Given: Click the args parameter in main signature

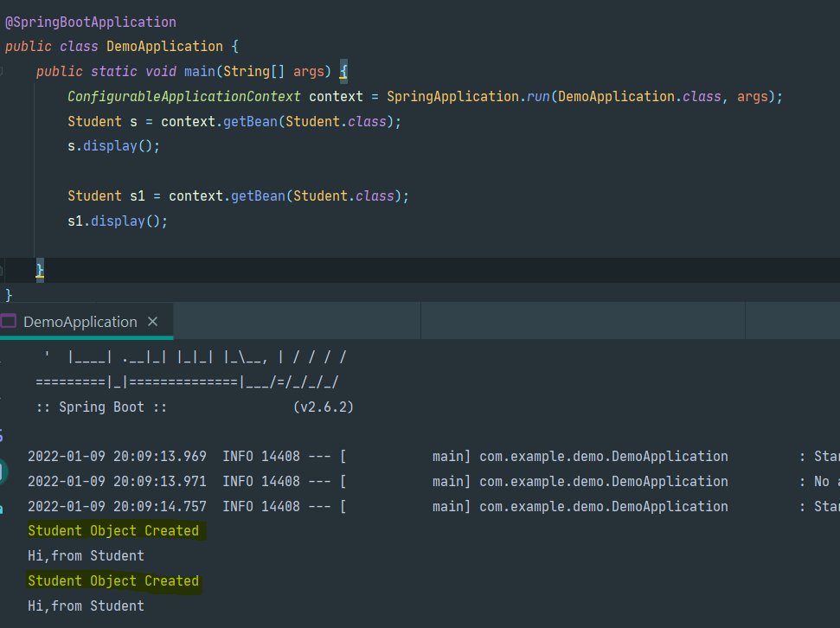Looking at the screenshot, I should [x=309, y=72].
